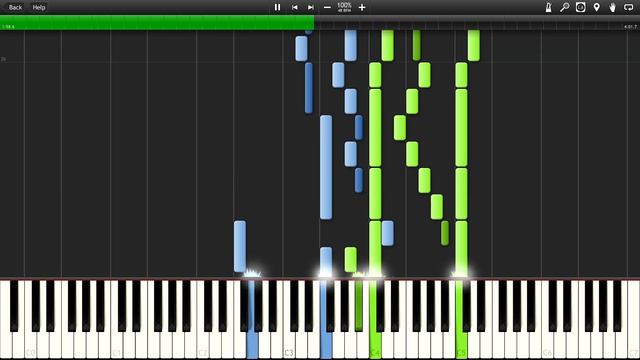This screenshot has height=360, width=640.
Task: Click the elapsed time label 1:58.6
Action: [8, 27]
